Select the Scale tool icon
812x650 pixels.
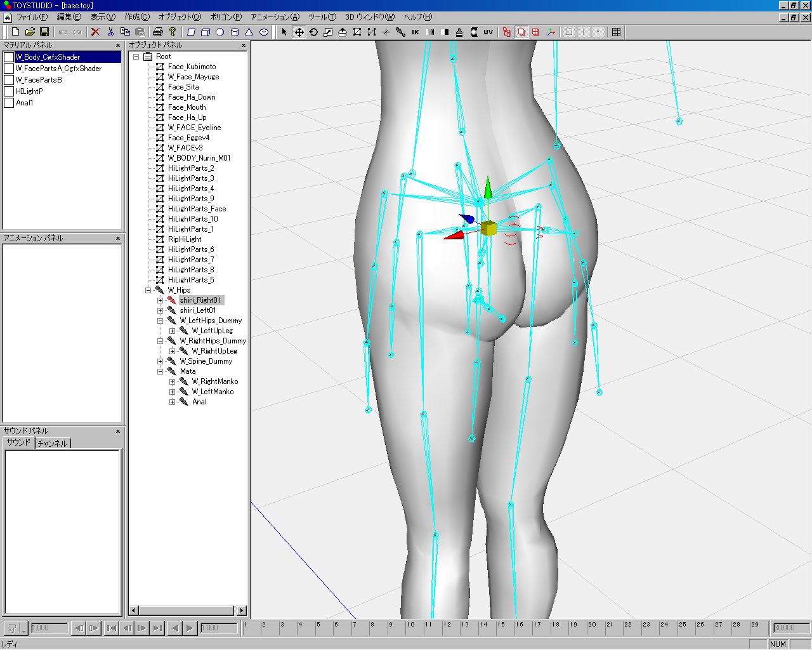pos(328,32)
